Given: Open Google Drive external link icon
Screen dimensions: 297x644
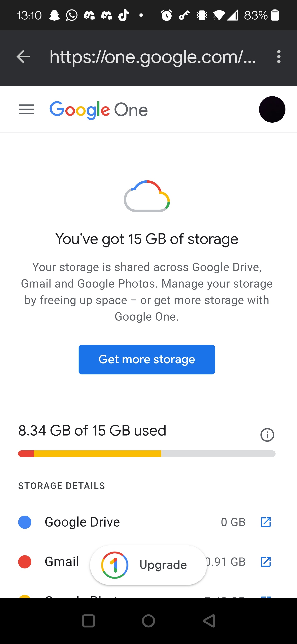Looking at the screenshot, I should point(265,522).
